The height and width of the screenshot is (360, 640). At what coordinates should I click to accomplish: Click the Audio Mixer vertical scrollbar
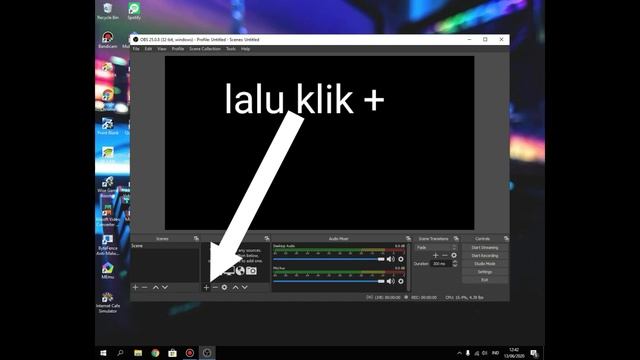coord(409,267)
